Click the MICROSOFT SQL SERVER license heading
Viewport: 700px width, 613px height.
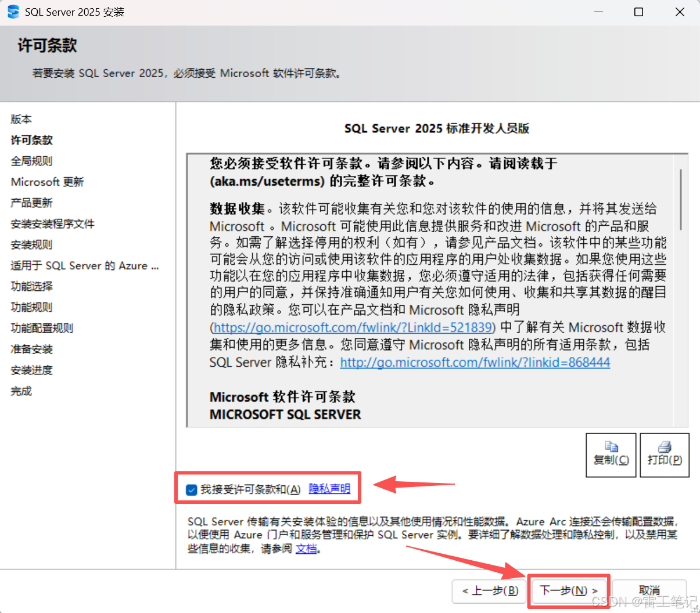285,414
